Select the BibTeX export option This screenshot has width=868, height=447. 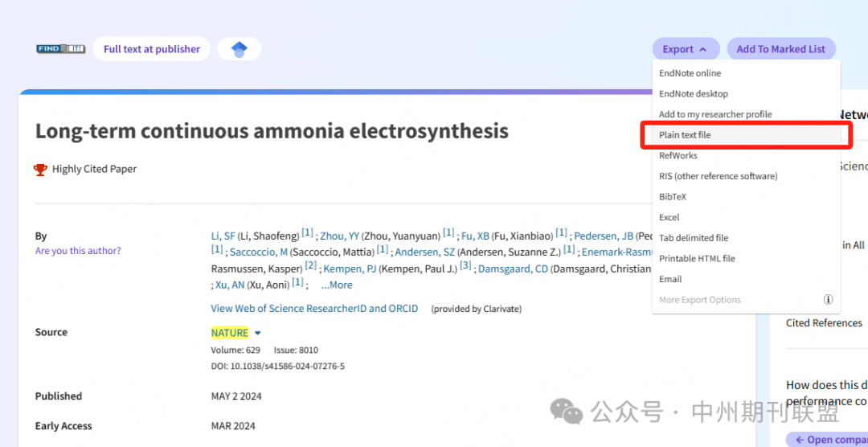click(x=673, y=197)
